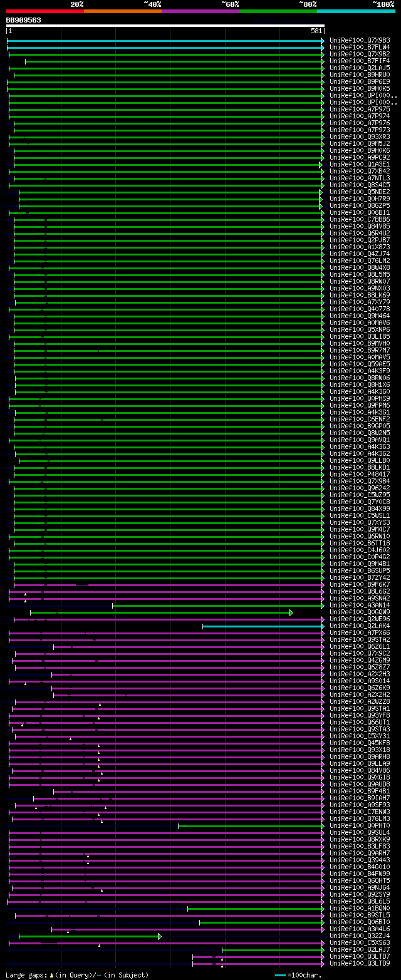The width and height of the screenshot is (401, 980).
Task: Click label UniRef100_Q2PJB7
Action: (360, 240)
